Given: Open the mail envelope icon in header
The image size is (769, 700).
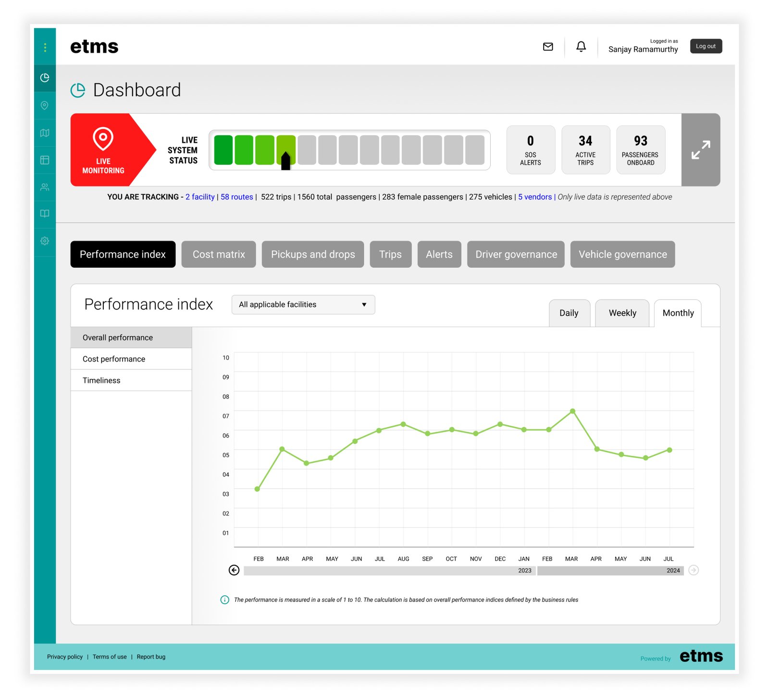Looking at the screenshot, I should (x=547, y=47).
